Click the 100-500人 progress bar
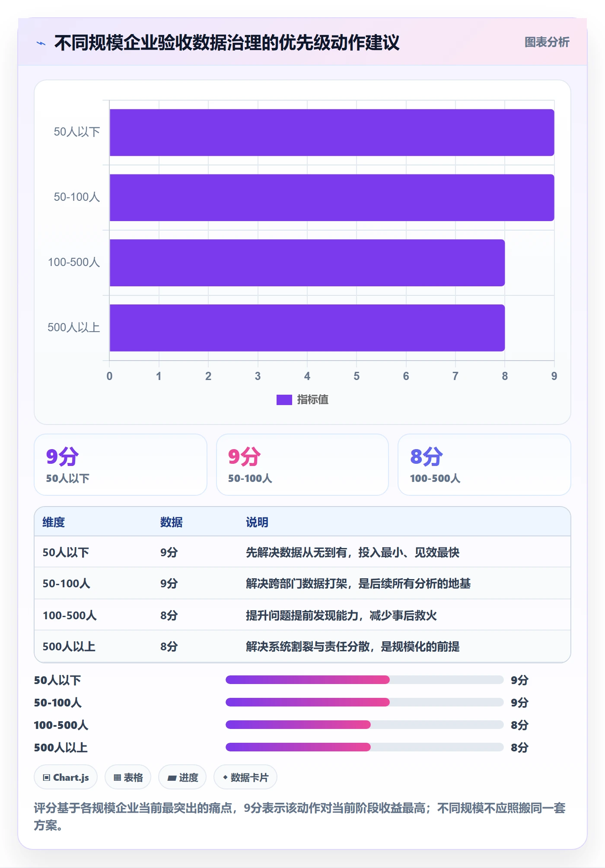The width and height of the screenshot is (605, 868). (x=364, y=725)
